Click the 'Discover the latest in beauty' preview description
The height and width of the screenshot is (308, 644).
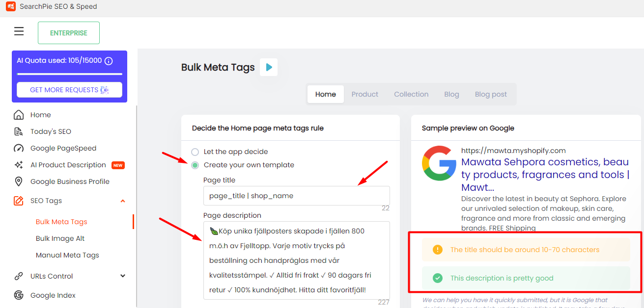tap(543, 213)
